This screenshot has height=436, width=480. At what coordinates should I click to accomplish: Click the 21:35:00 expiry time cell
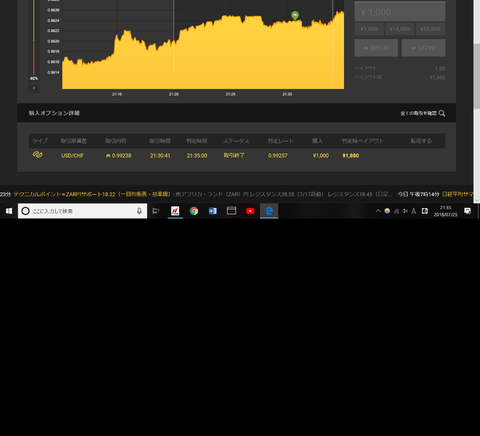(x=197, y=156)
